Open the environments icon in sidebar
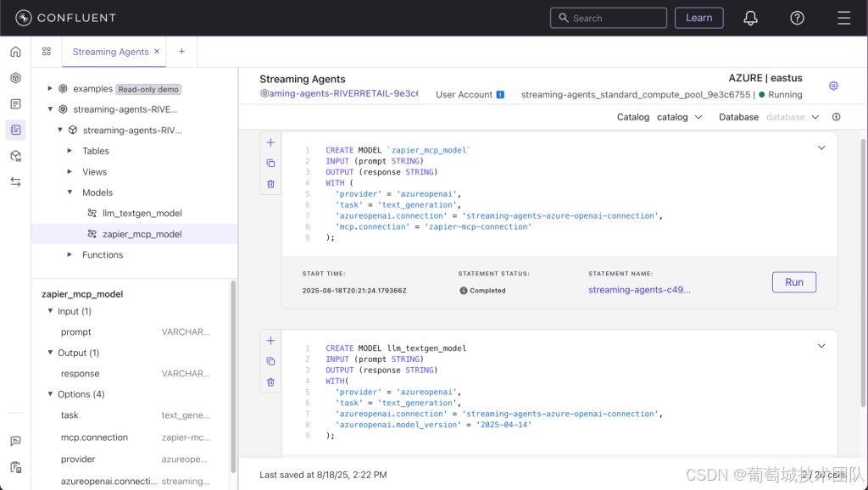Viewport: 868px width, 490px height. pyautogui.click(x=15, y=78)
